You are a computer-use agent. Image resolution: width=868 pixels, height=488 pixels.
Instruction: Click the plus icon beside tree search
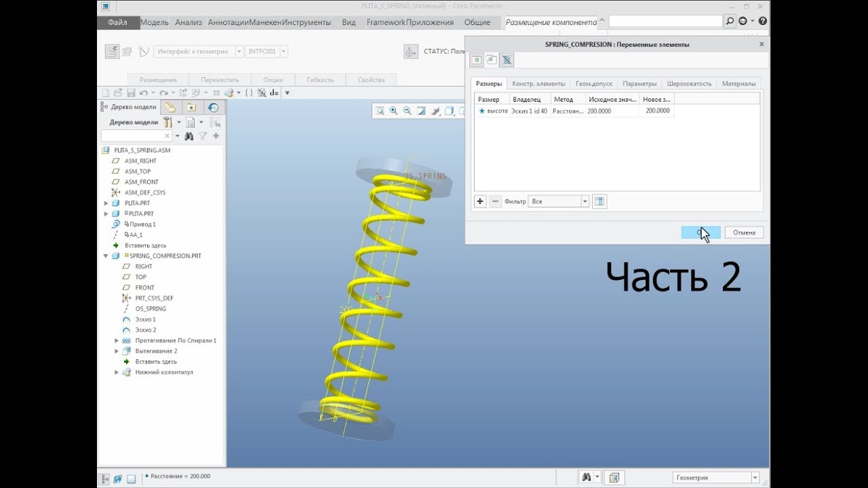point(216,136)
